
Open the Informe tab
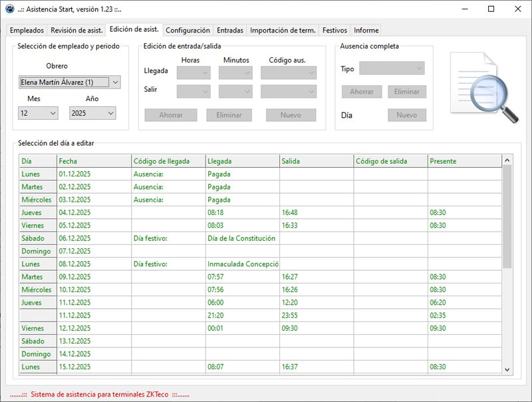pos(366,31)
